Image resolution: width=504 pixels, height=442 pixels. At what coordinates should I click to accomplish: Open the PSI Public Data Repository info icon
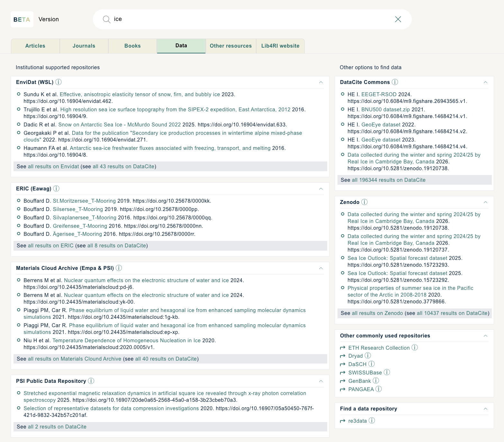[91, 381]
